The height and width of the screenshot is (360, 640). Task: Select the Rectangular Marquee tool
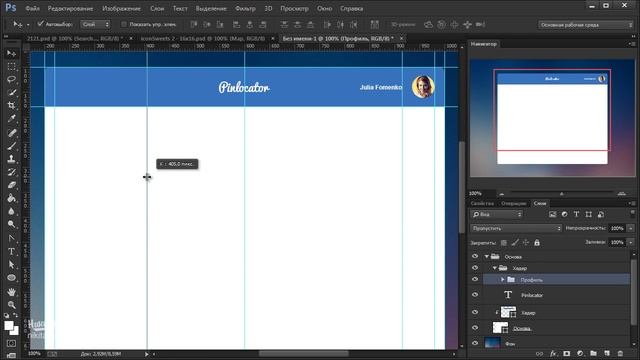pyautogui.click(x=11, y=66)
